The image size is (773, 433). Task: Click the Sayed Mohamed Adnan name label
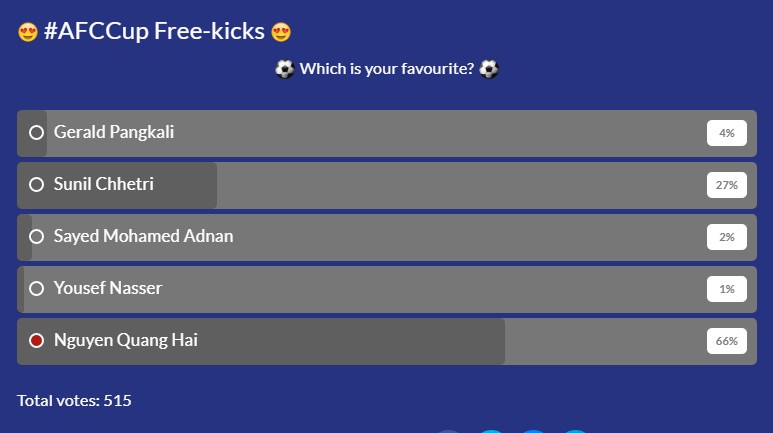(143, 236)
